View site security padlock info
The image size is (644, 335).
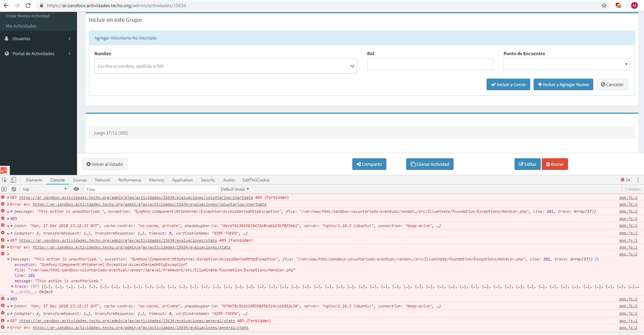coord(41,5)
